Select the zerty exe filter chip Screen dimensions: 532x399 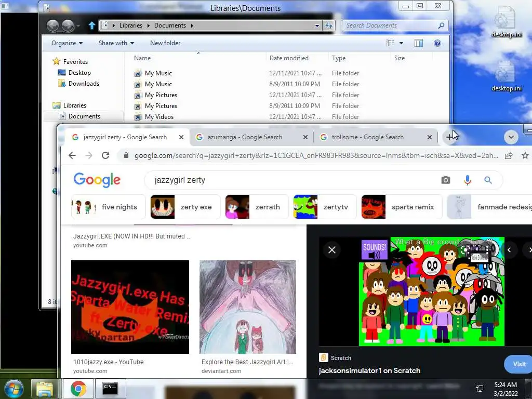(x=185, y=207)
